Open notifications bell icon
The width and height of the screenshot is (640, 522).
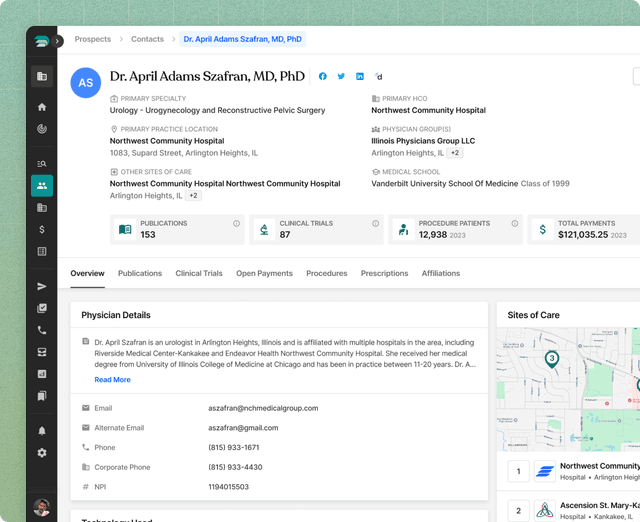tap(42, 431)
